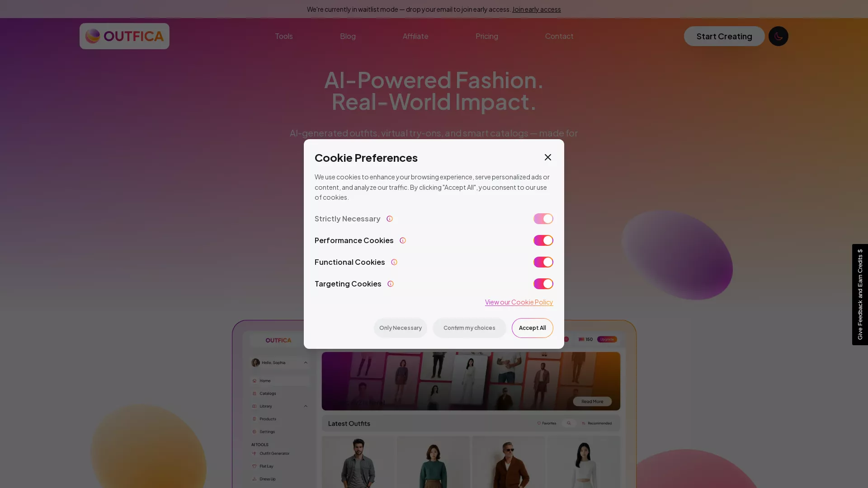Open the Flat Lay tool in the sidebar
The image size is (868, 488).
click(266, 466)
